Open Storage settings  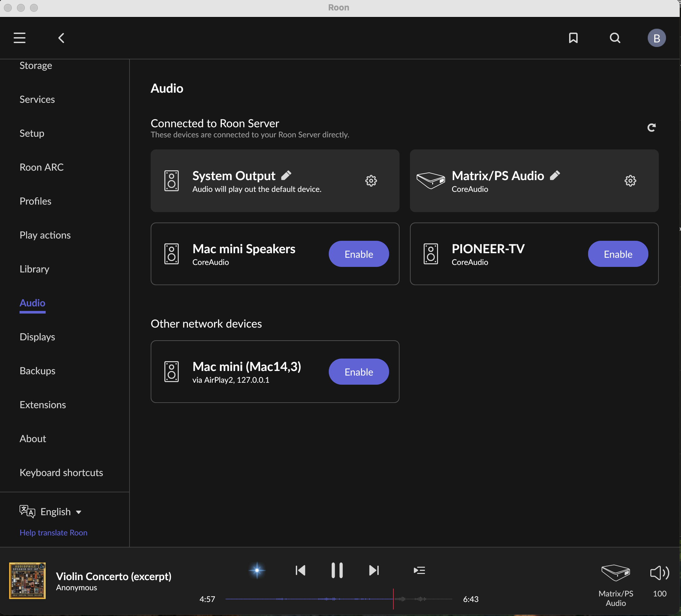[36, 65]
